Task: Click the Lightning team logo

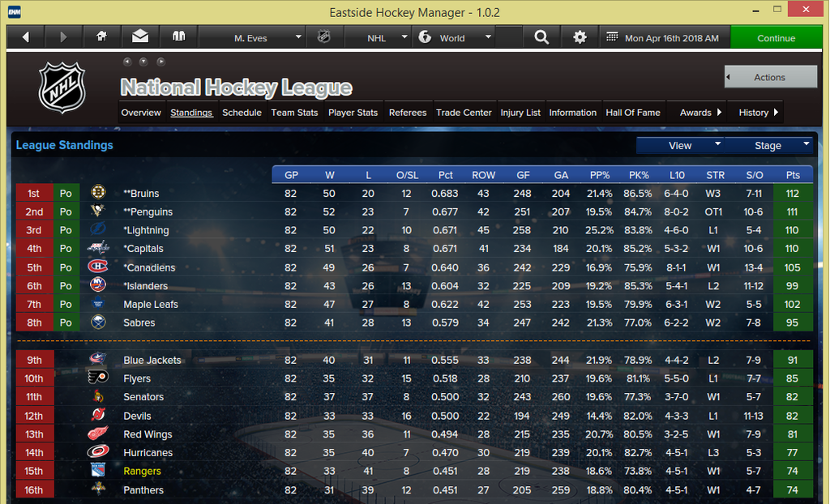Action: [x=98, y=229]
